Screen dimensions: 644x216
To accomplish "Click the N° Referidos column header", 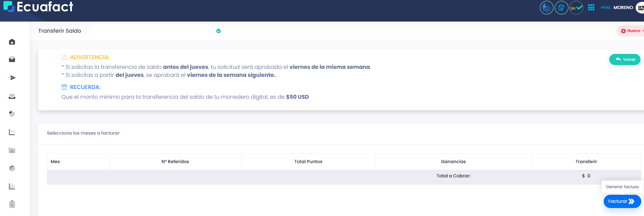I will pos(175,162).
